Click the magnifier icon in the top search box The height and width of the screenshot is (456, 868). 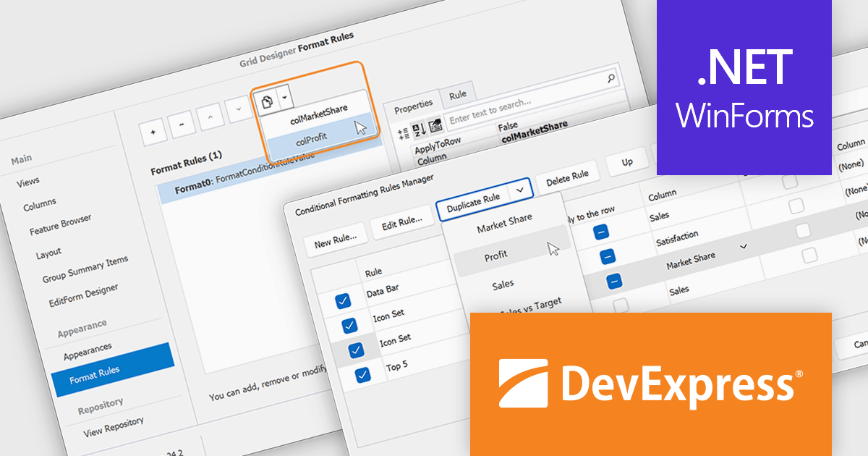[611, 77]
